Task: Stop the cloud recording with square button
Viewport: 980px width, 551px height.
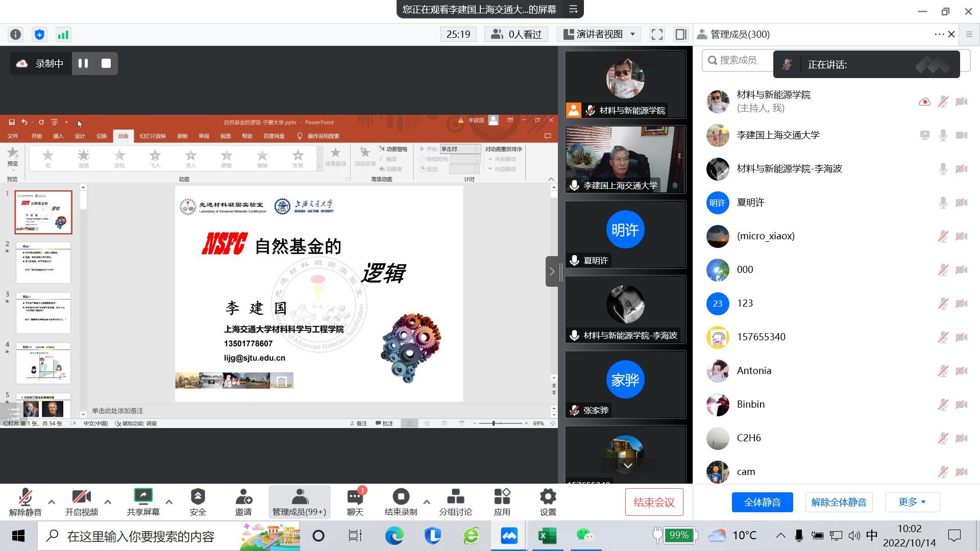Action: 106,63
